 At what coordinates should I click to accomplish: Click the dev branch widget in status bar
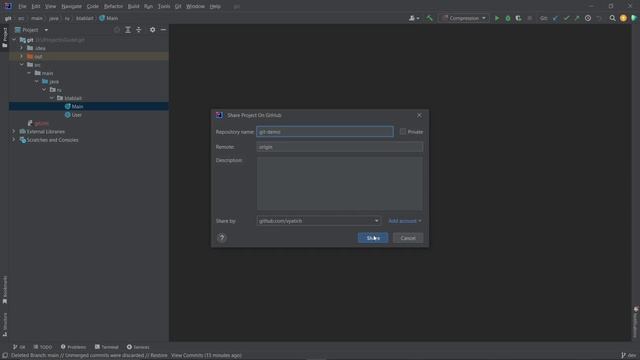629,356
